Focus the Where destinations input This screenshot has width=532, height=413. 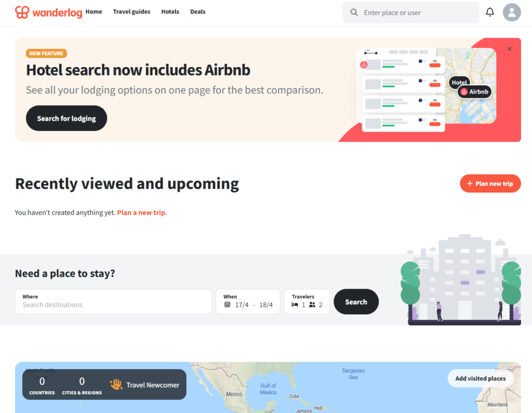tap(113, 305)
